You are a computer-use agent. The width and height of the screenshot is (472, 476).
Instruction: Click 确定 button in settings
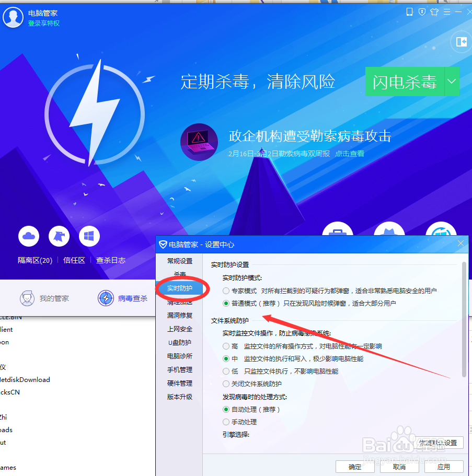click(355, 467)
